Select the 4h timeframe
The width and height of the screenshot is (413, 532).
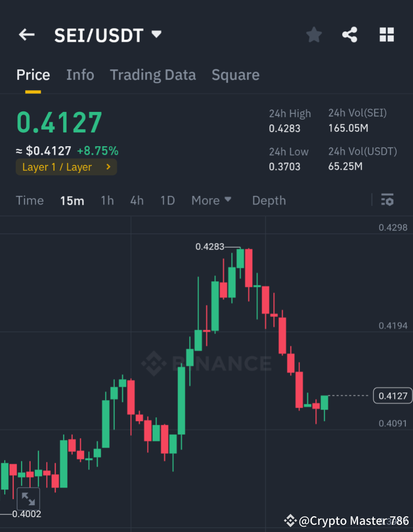(x=137, y=200)
